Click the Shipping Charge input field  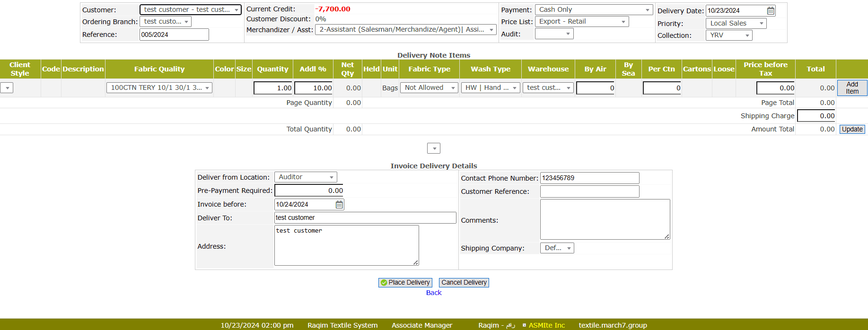[x=816, y=116]
